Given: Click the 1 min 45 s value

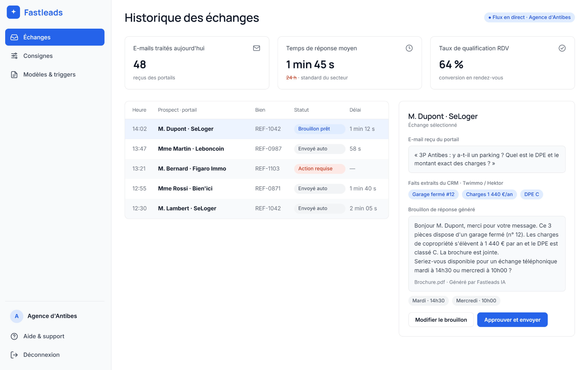Looking at the screenshot, I should pos(310,65).
